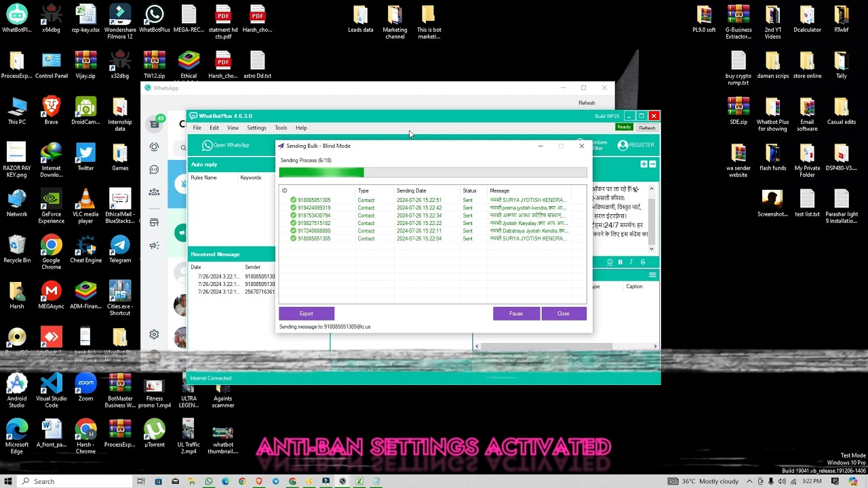868x488 pixels.
Task: Open the emoji picker in message editor
Action: tap(610, 262)
